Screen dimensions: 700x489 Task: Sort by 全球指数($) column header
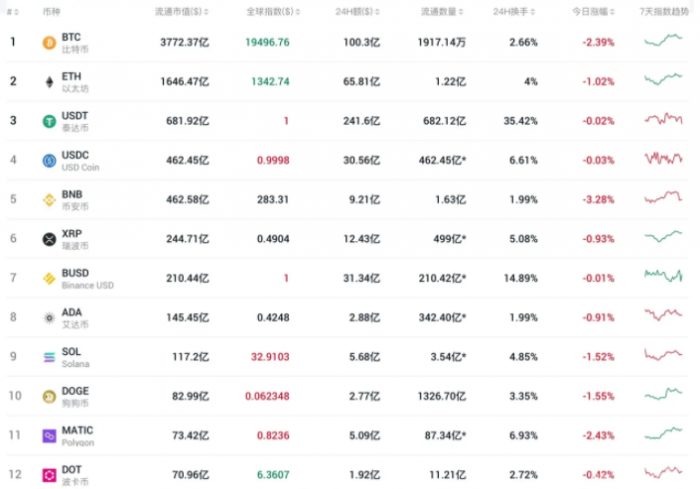268,11
